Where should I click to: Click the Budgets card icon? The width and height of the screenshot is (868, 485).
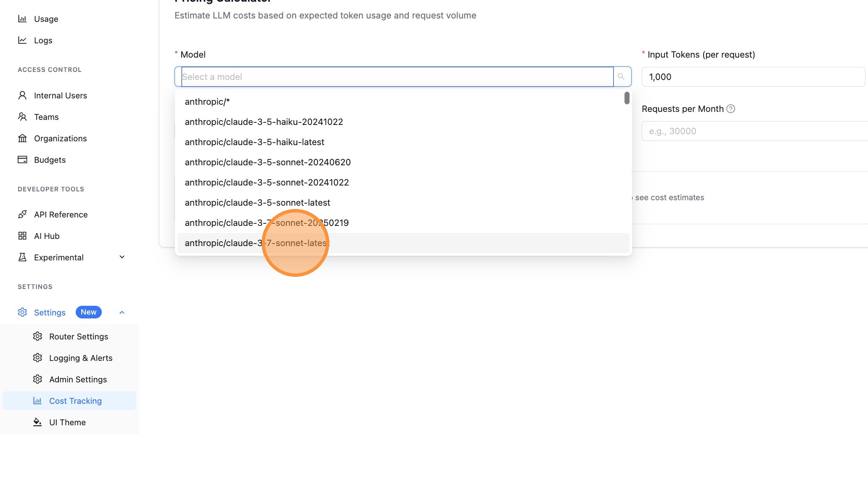click(x=22, y=160)
